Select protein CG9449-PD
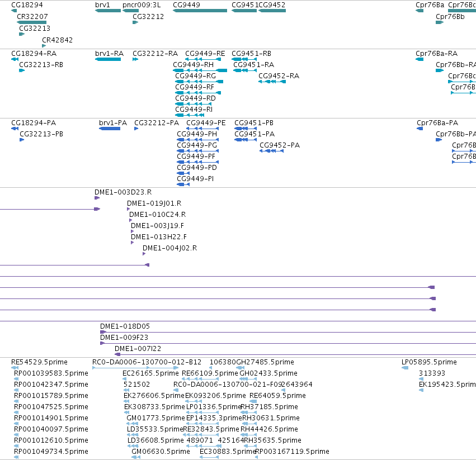Viewport: 476px width, 460px height. pyautogui.click(x=197, y=168)
